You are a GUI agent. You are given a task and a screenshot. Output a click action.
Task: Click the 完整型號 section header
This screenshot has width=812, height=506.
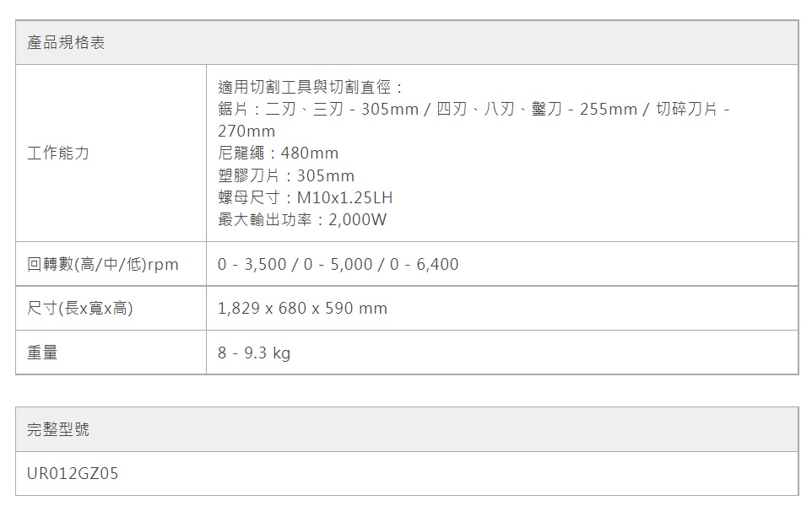pyautogui.click(x=58, y=430)
